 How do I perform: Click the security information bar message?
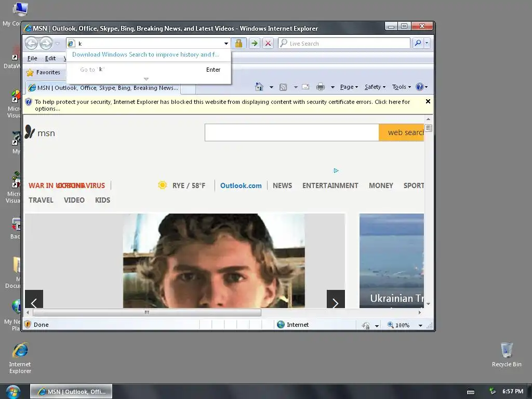click(222, 105)
